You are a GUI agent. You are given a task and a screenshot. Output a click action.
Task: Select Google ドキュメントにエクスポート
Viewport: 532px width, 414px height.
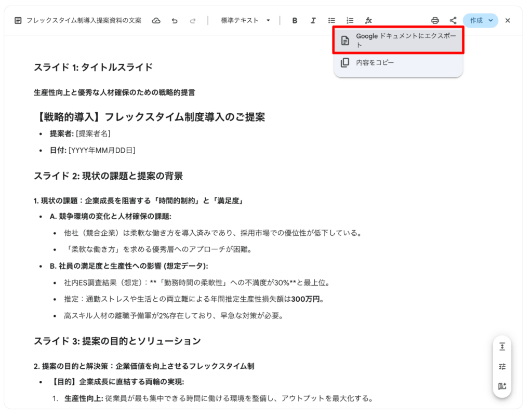pyautogui.click(x=398, y=41)
